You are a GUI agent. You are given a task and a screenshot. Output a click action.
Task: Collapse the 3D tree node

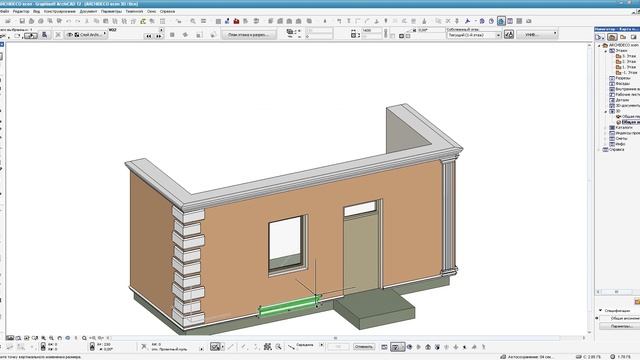pyautogui.click(x=606, y=111)
